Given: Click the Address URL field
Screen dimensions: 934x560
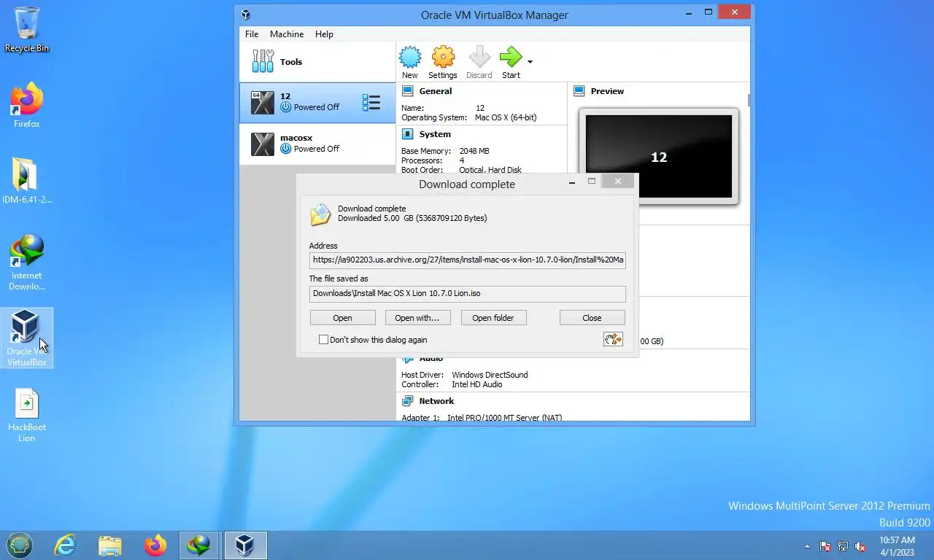Looking at the screenshot, I should tap(467, 260).
